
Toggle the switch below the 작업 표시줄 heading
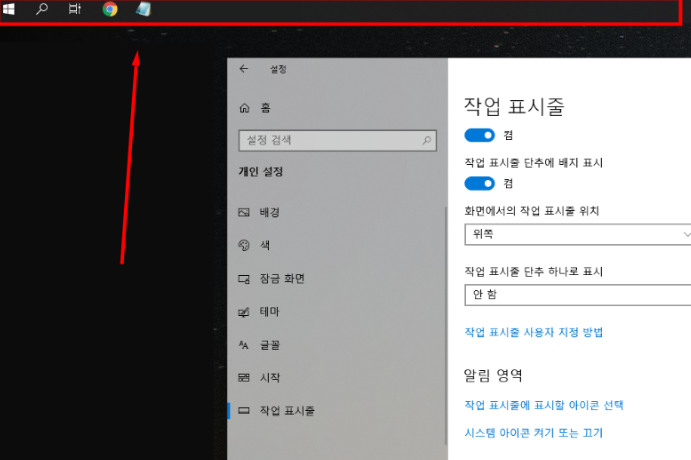point(479,135)
